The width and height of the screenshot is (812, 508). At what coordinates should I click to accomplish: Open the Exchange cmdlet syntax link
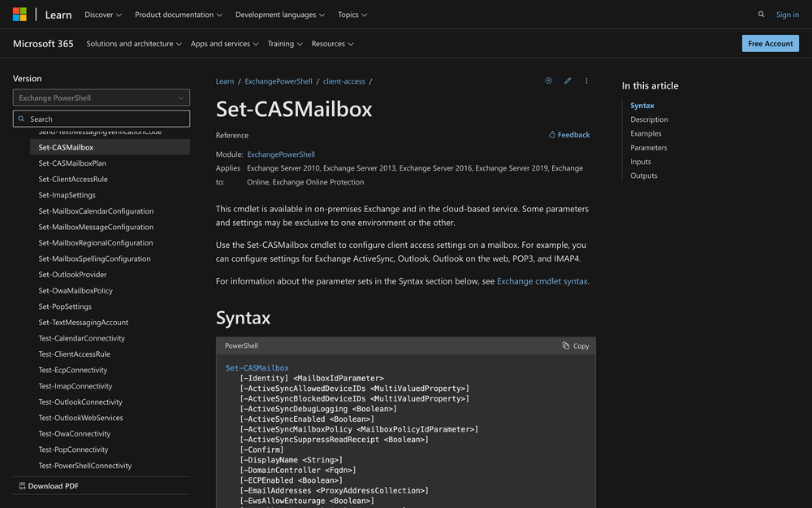[x=542, y=281]
